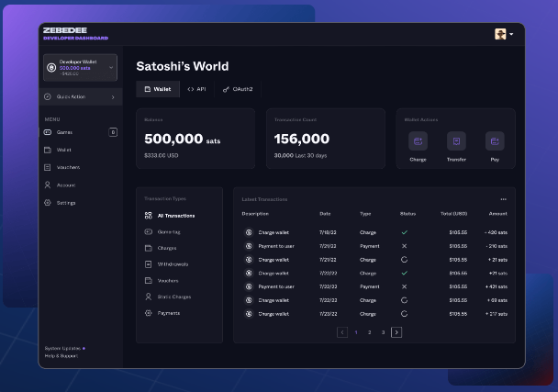
Task: Click the pending spinner status on 7/23/22 row
Action: pos(404,314)
